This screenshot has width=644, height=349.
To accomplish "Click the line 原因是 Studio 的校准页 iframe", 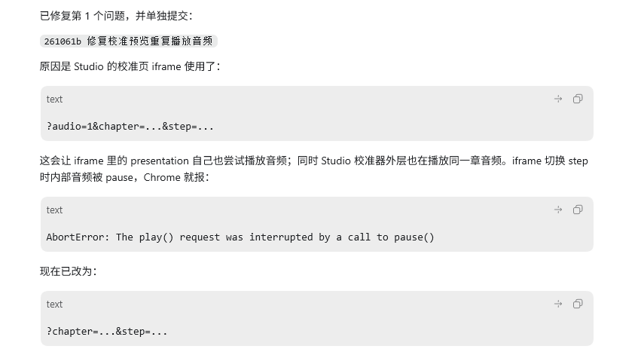I will (x=130, y=66).
